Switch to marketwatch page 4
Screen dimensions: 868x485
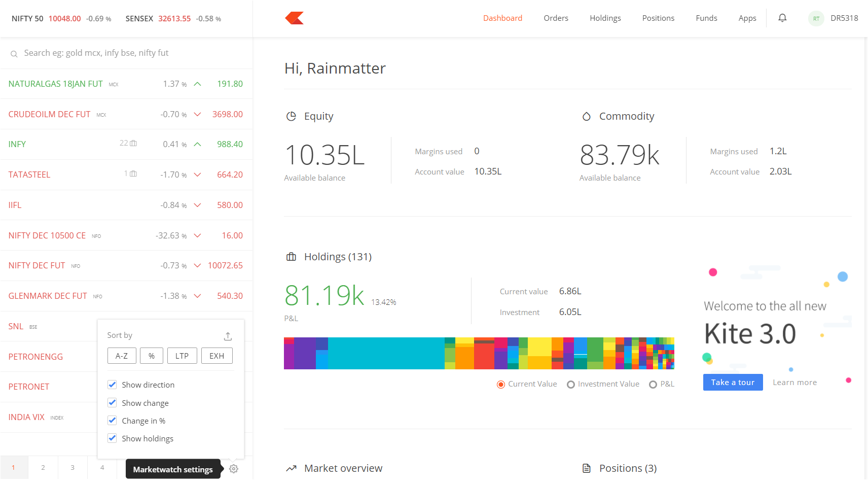102,468
